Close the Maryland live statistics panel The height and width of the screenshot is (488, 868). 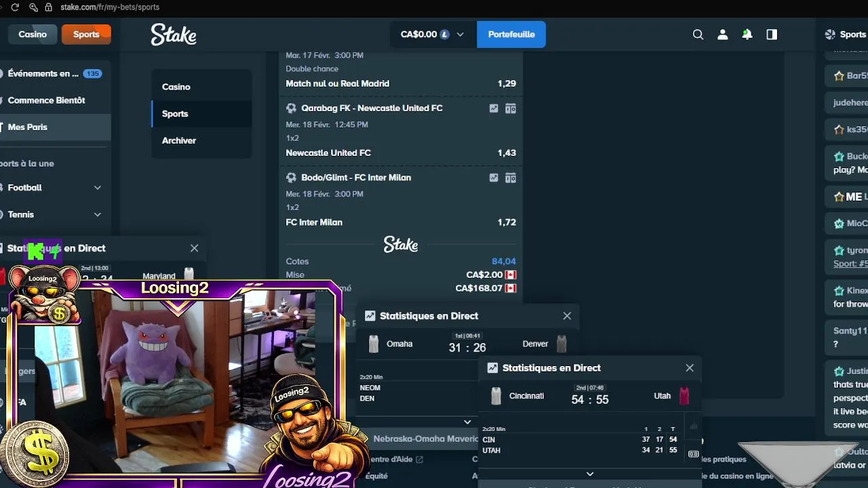click(195, 248)
